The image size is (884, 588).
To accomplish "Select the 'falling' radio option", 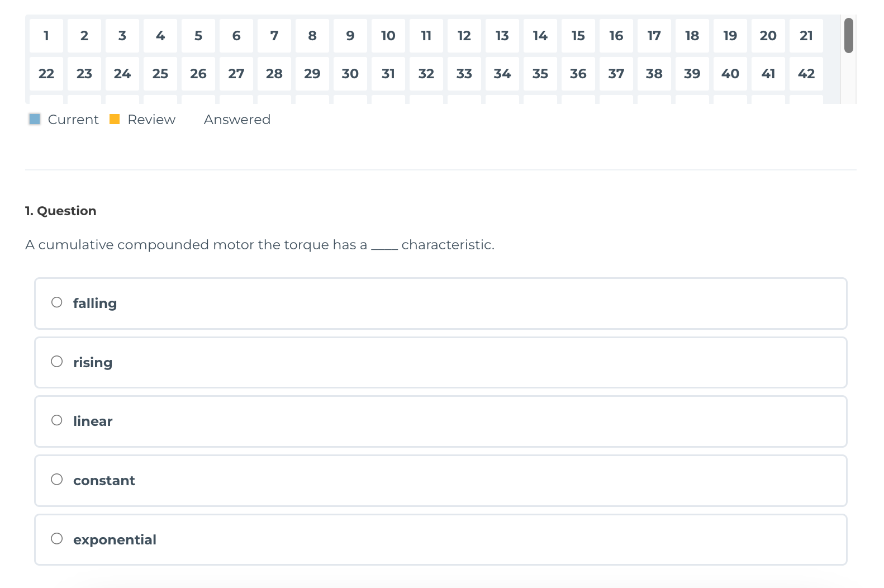I will tap(57, 302).
